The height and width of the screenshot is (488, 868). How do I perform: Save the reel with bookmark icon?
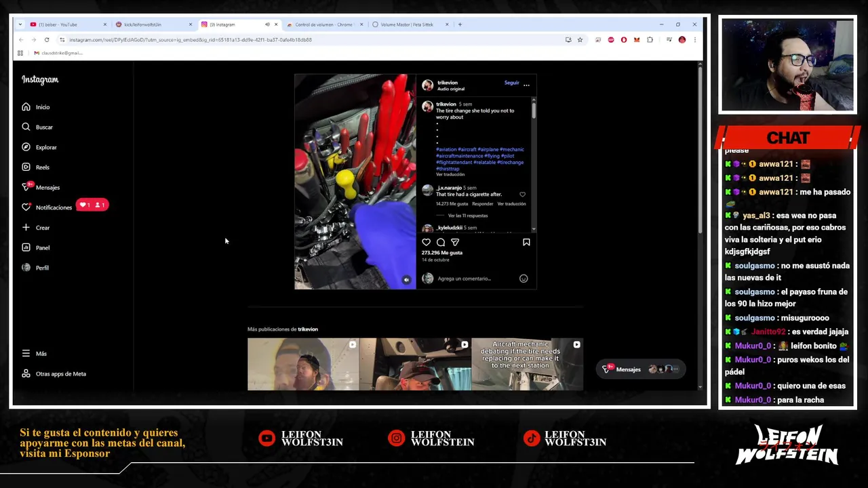[526, 242]
